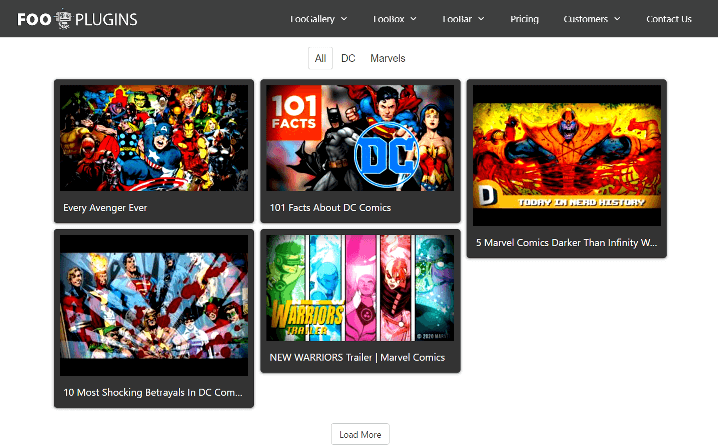
Task: Open the 101 Facts DC Comics thumbnail
Action: [x=360, y=138]
